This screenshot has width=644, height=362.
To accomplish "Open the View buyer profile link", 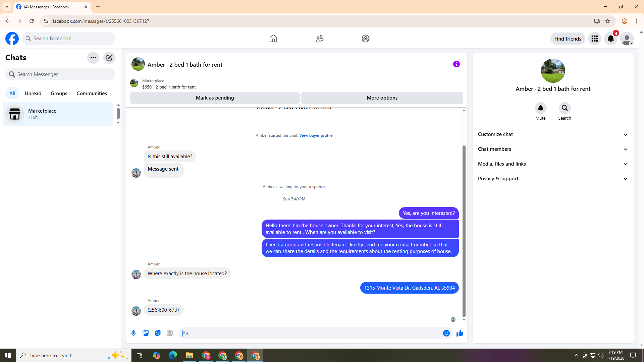I will click(x=316, y=135).
